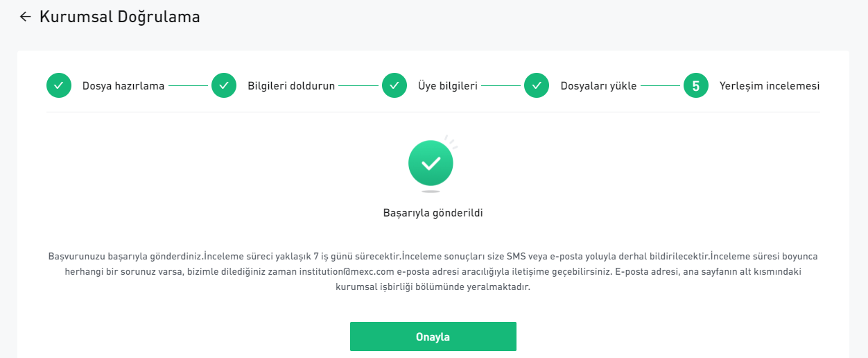Click the step 5 number circle
Screen dimensions: 868x358
696,85
